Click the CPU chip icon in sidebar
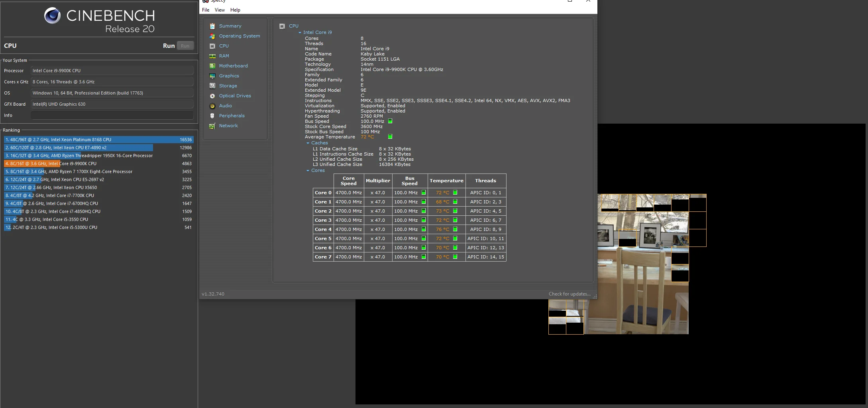This screenshot has height=408, width=868. 212,46
